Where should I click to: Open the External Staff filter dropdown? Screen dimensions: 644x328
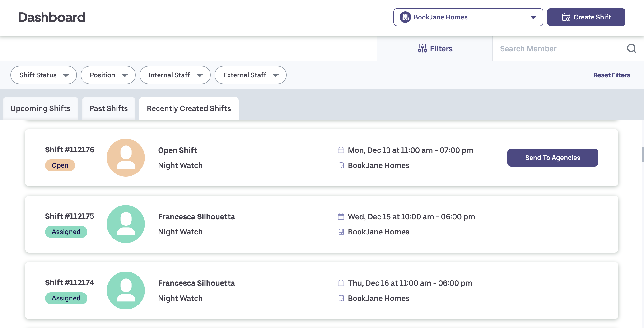pyautogui.click(x=250, y=75)
